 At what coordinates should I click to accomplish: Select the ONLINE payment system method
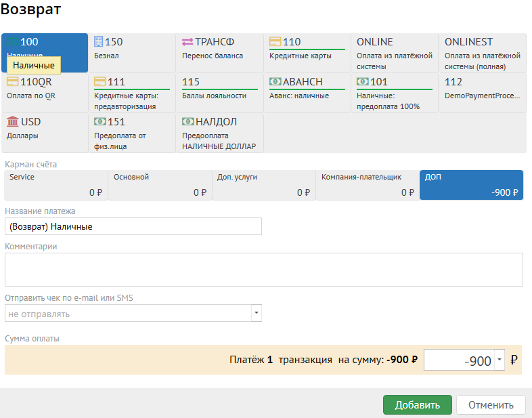pos(394,53)
